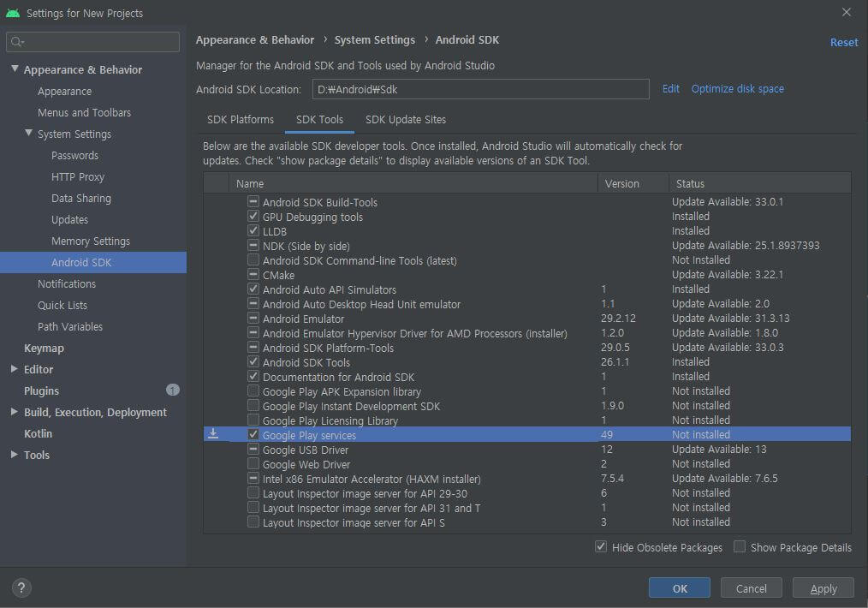Click the Android Studio logo in title bar
The image size is (868, 608).
click(x=13, y=13)
